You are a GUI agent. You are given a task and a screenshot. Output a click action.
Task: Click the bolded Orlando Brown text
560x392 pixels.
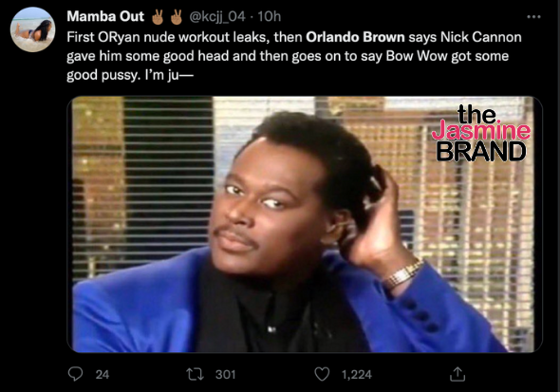click(x=355, y=37)
